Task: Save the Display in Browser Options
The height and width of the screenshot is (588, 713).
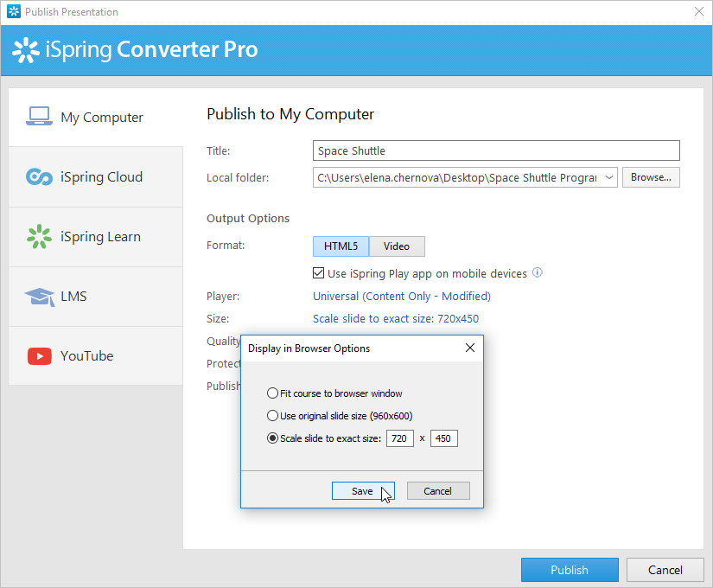Action: [x=363, y=491]
